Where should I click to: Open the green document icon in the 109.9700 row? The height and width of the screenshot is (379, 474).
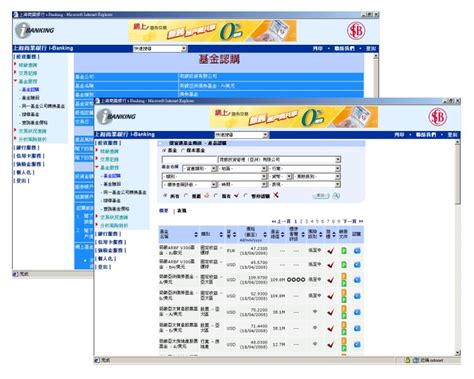click(x=344, y=283)
